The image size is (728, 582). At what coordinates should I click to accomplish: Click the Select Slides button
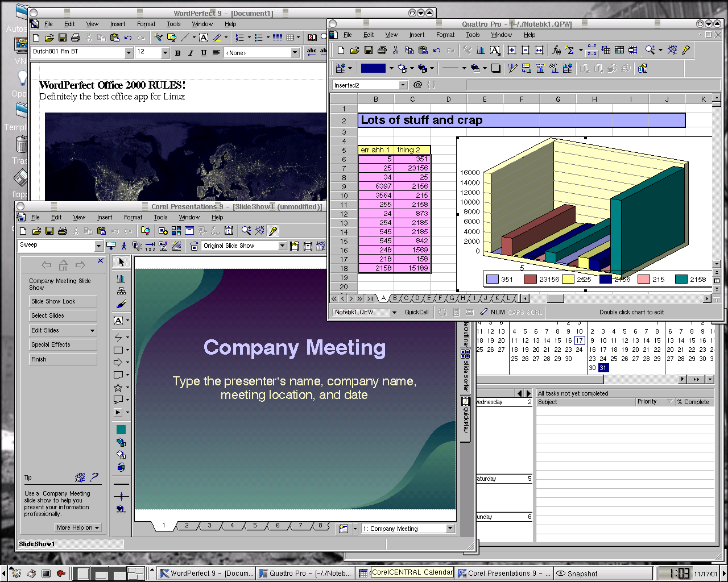tap(63, 315)
